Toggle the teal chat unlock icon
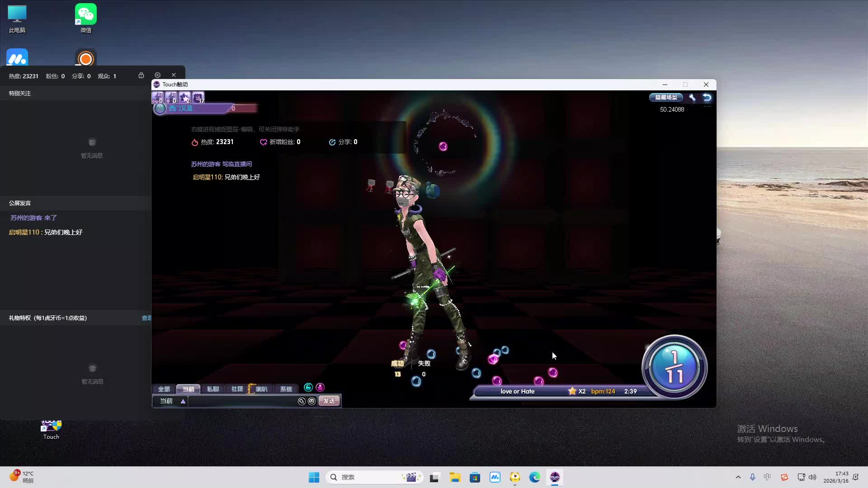This screenshot has width=868, height=488. 308,387
